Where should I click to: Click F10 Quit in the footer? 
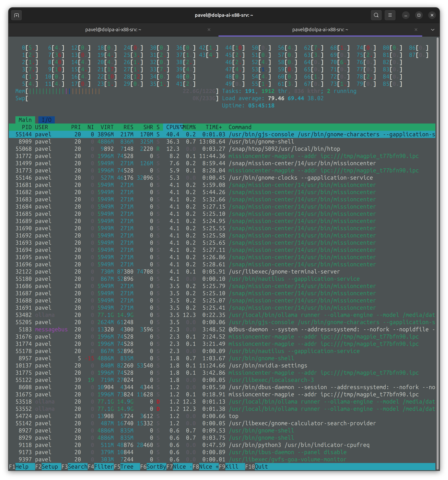pos(261,467)
